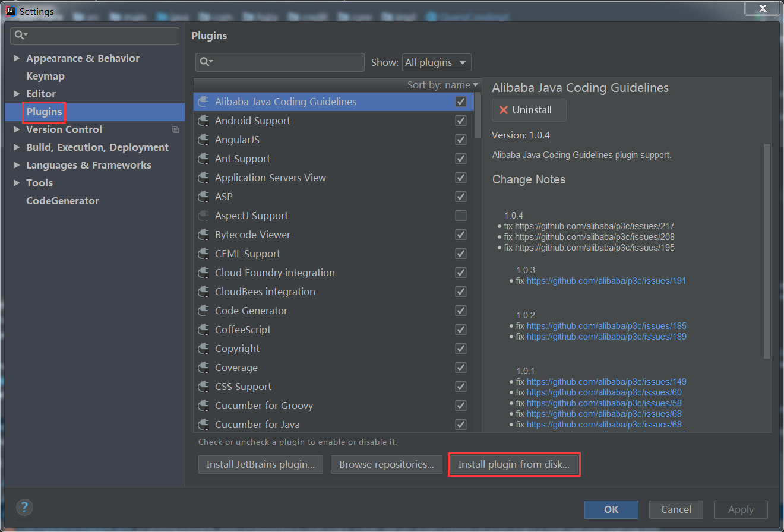This screenshot has width=784, height=532.
Task: Click the magnifier icon in the plugin search field
Action: click(x=205, y=62)
